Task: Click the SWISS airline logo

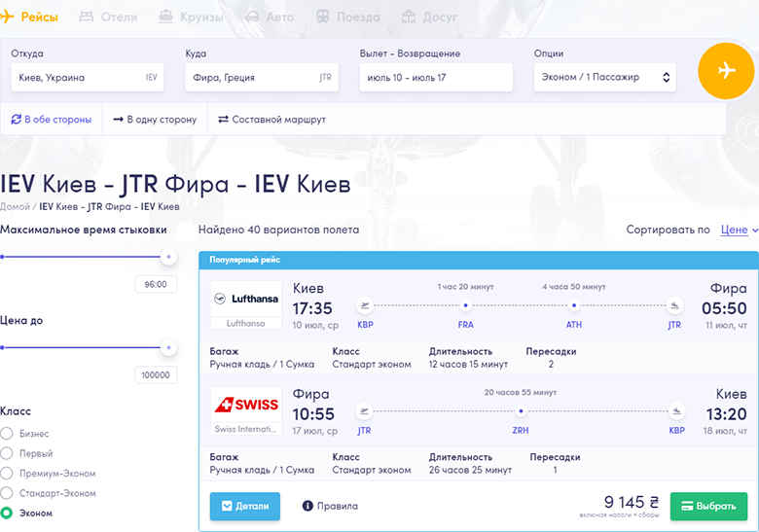Action: click(245, 405)
